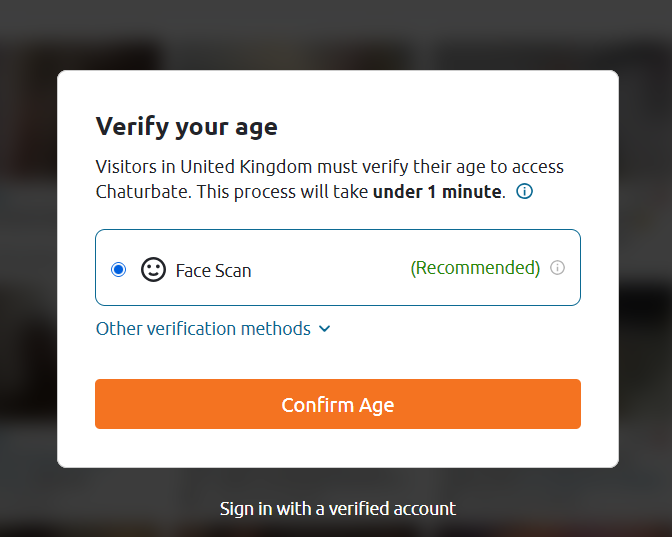Click the blurred background above the dialog
Screen dimensions: 672x537
tap(336, 34)
